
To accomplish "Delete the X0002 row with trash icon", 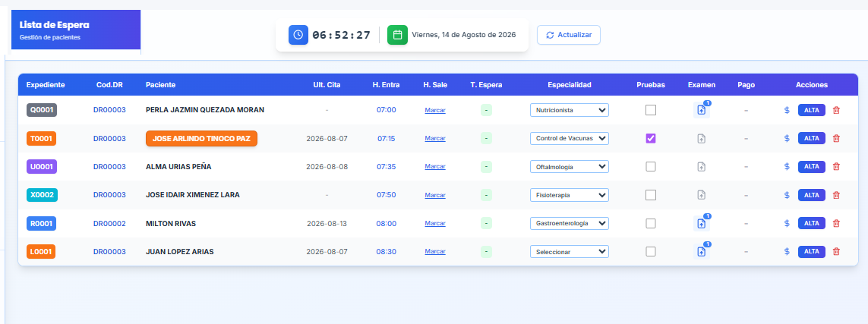I will (x=836, y=194).
